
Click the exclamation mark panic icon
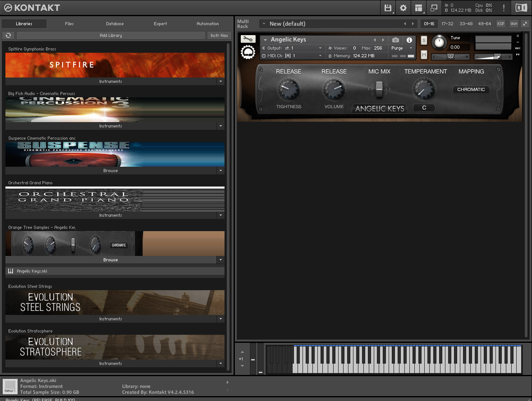tap(504, 8)
